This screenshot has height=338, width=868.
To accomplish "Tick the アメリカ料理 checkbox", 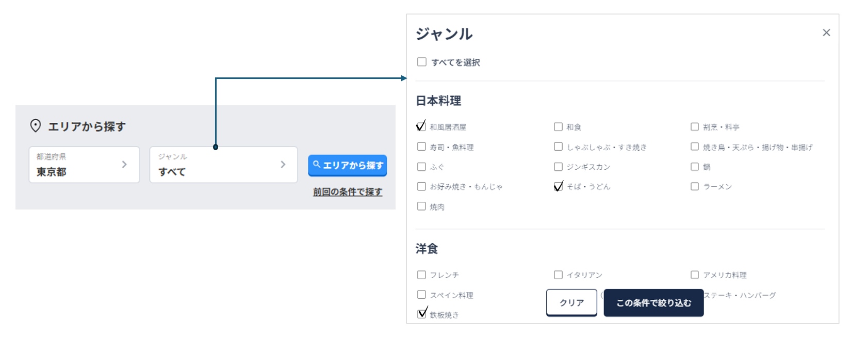I will [x=695, y=275].
